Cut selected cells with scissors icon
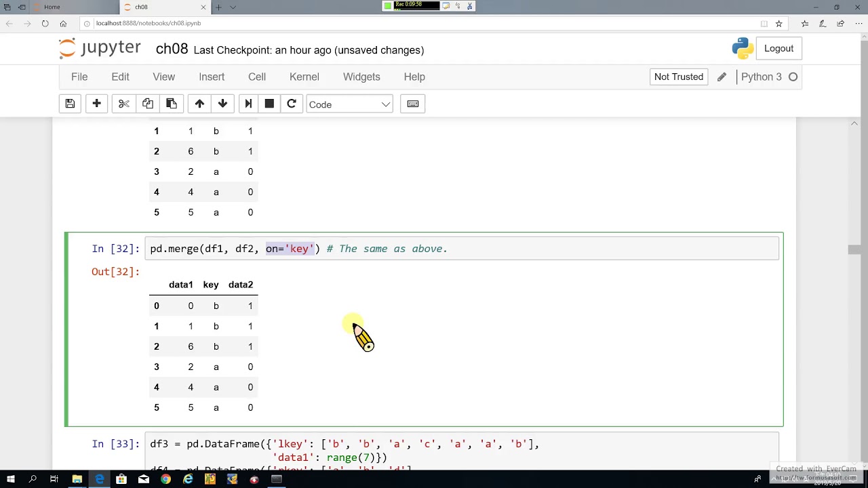The image size is (868, 488). (x=123, y=104)
